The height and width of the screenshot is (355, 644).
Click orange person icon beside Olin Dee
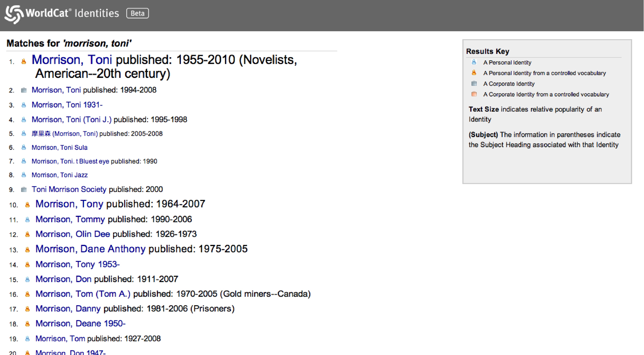tap(28, 235)
